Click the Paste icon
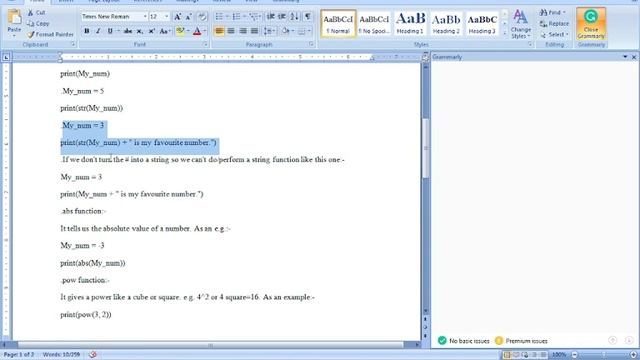Screen dimensions: 640x360 [14, 18]
